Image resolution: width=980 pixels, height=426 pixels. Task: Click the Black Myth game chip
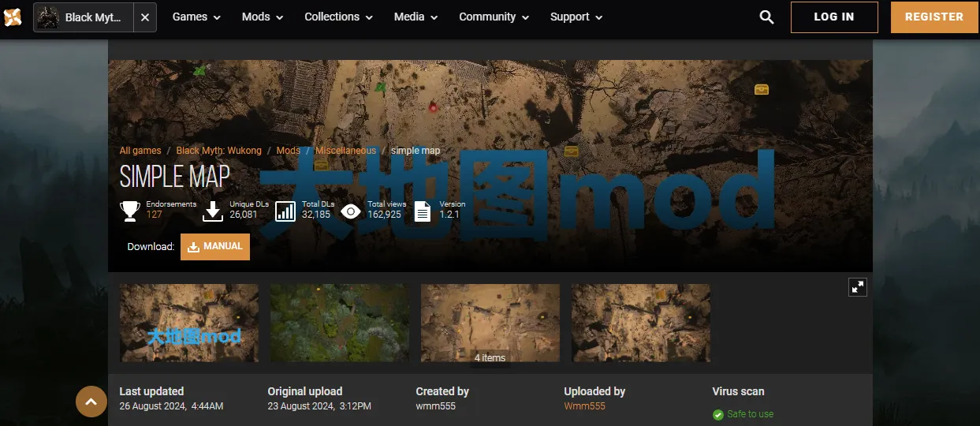click(83, 17)
